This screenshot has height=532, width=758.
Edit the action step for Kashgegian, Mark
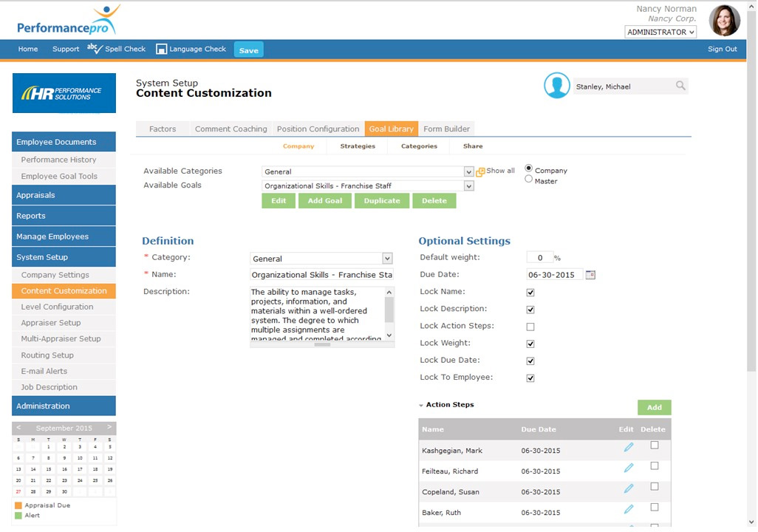coord(628,447)
